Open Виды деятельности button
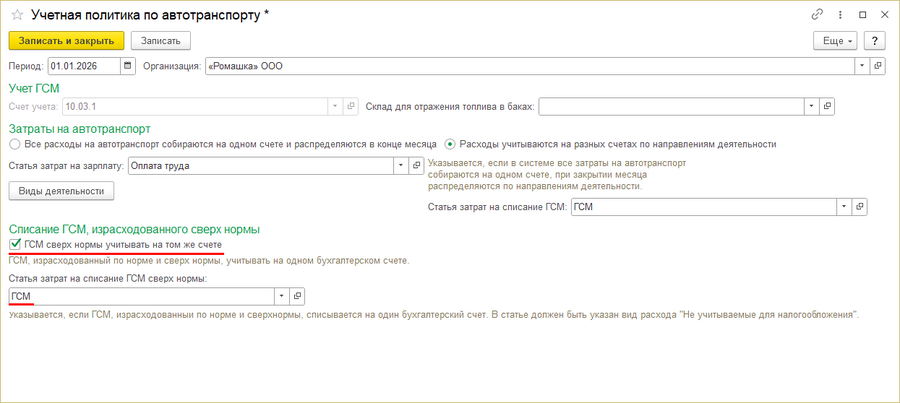Image resolution: width=900 pixels, height=403 pixels. 61,191
